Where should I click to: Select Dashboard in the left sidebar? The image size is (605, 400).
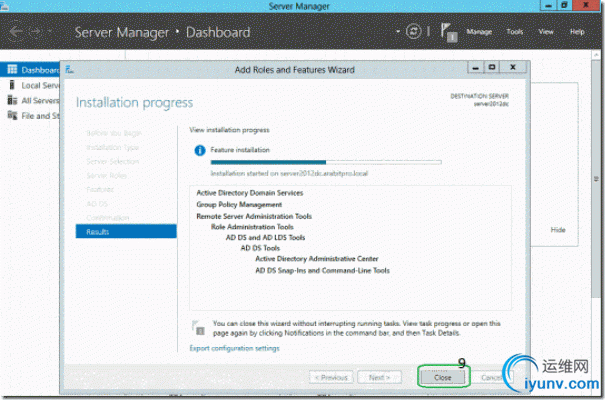(x=30, y=70)
